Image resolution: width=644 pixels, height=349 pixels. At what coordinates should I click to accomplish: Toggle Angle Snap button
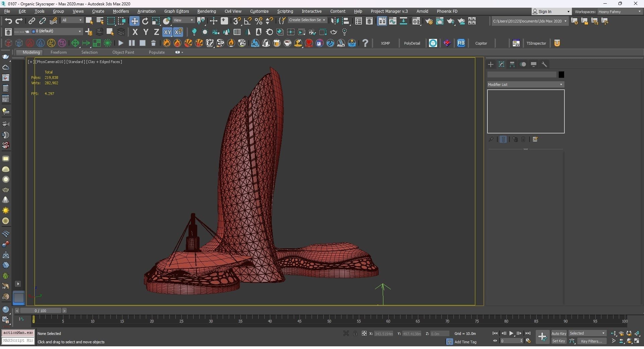tap(248, 21)
